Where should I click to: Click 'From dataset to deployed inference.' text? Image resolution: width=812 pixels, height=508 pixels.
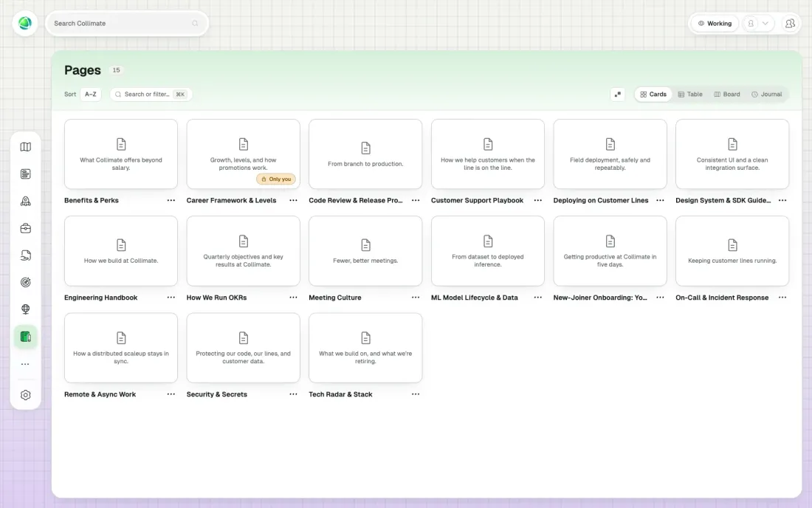[487, 261]
